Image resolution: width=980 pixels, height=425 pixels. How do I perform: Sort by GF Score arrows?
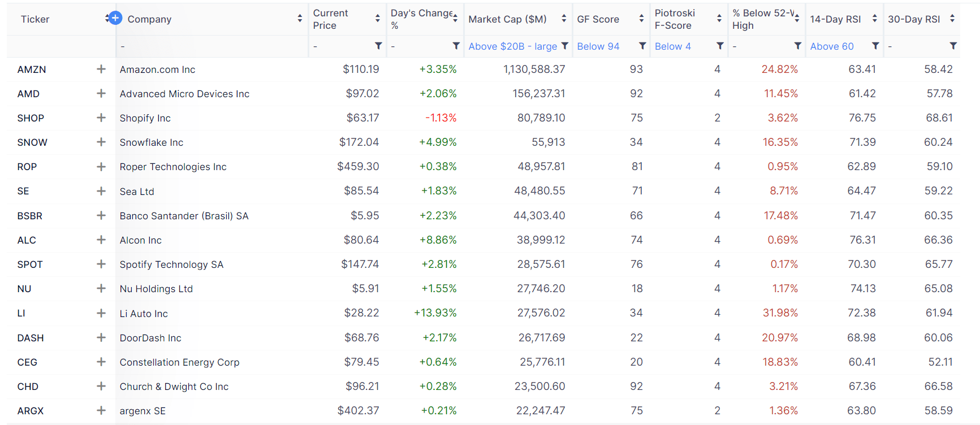(641, 19)
